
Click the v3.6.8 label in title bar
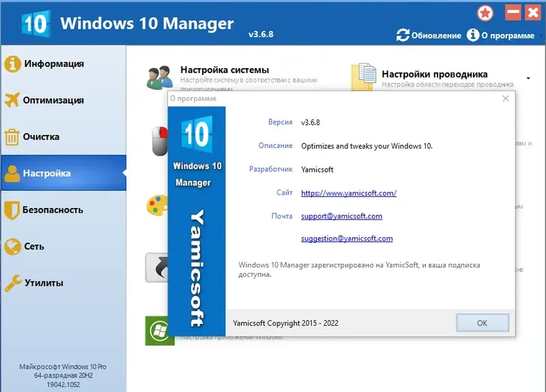[x=261, y=34]
